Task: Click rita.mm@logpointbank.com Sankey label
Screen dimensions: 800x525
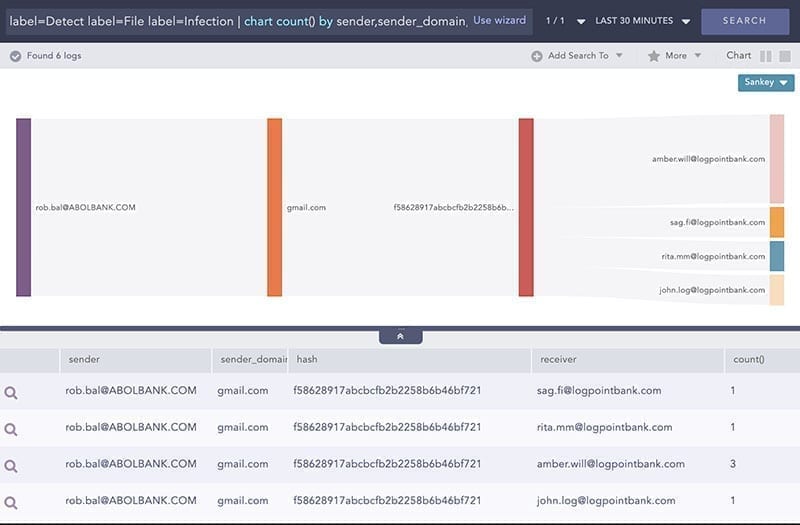Action: tap(713, 257)
